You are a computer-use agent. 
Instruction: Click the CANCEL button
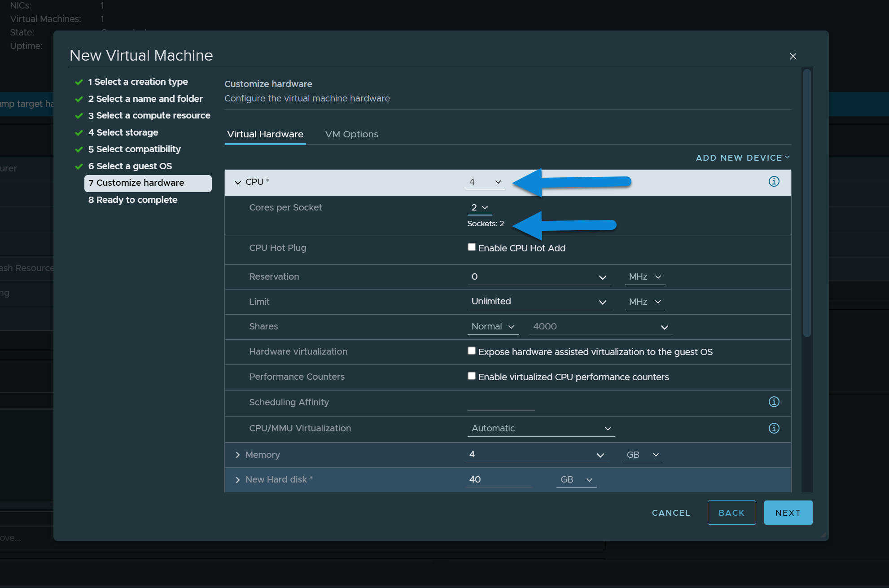[671, 513]
